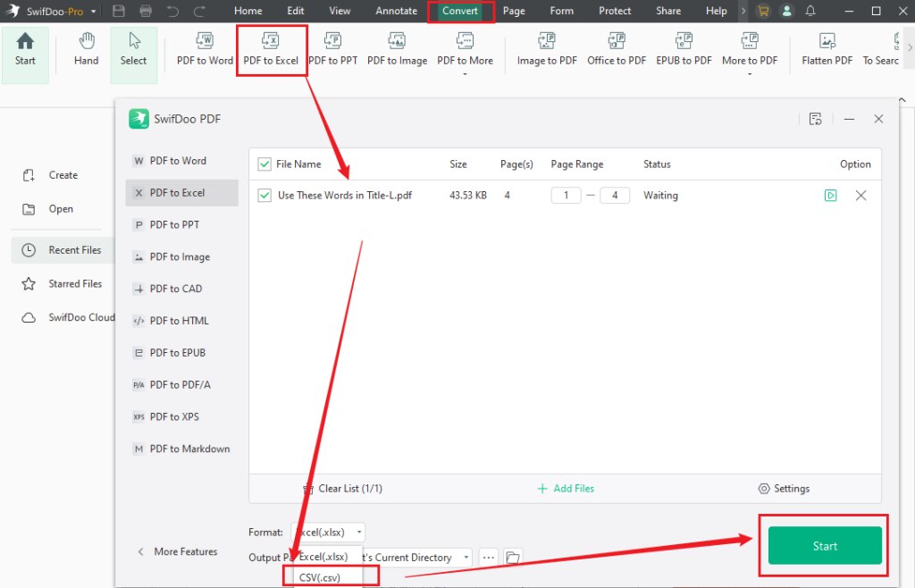The height and width of the screenshot is (588, 915).
Task: Click the undo arrow in title bar
Action: click(172, 11)
